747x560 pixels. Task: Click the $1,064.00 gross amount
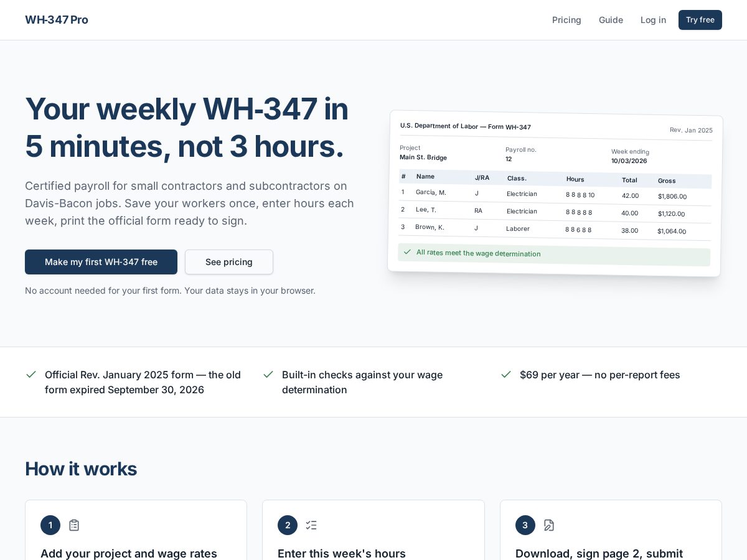pyautogui.click(x=672, y=231)
